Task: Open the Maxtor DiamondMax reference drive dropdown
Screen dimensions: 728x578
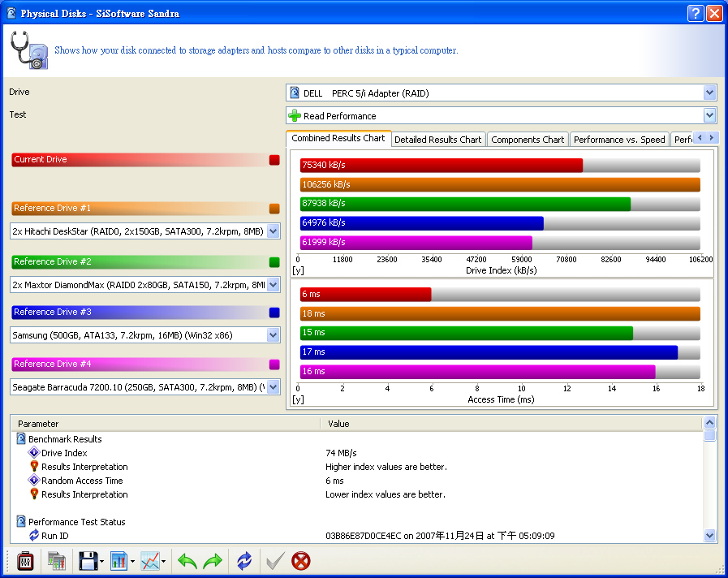Action: click(274, 285)
